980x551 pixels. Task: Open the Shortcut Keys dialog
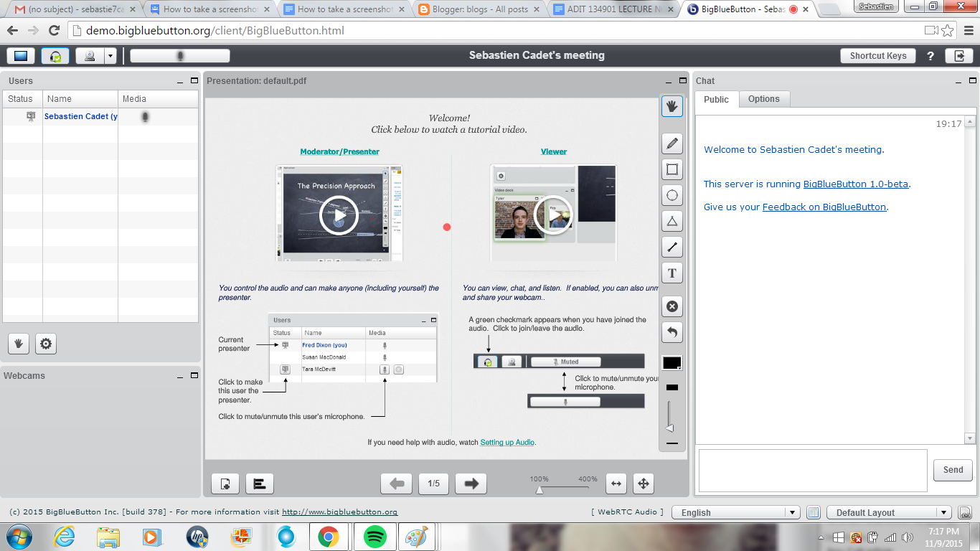point(878,56)
